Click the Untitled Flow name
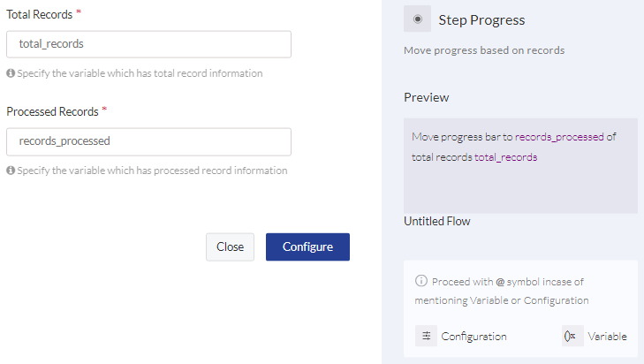Screen dimensions: 644x364 pos(437,221)
